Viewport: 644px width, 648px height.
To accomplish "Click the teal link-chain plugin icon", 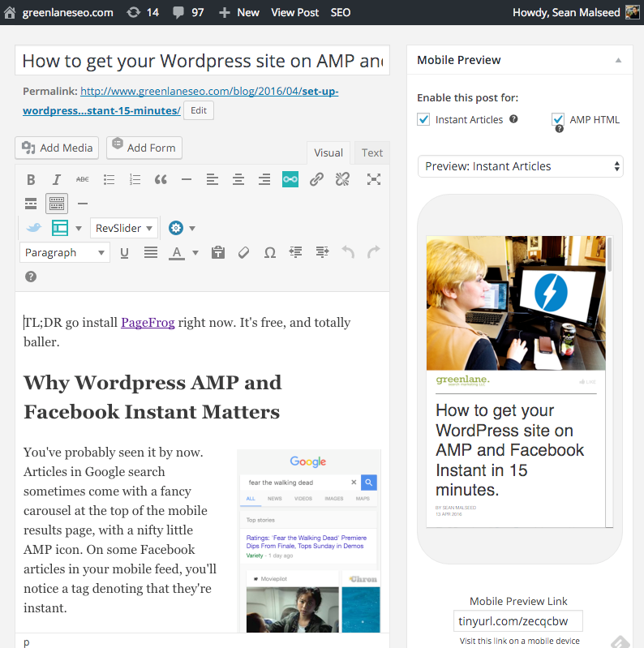I will [x=290, y=179].
